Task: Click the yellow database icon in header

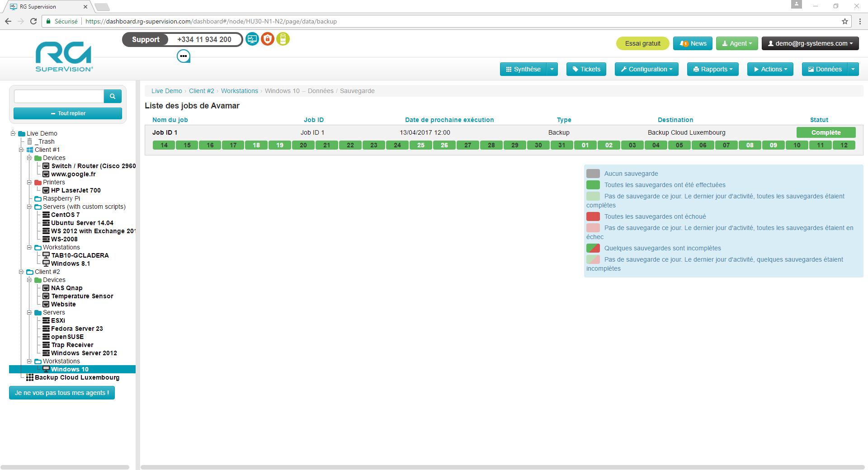Action: (283, 39)
